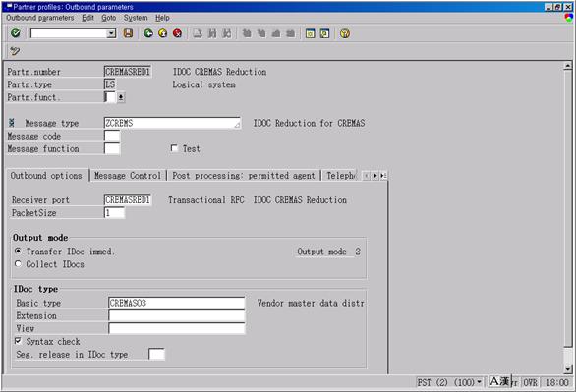Click the green Enter checkmark icon
Viewport: 576px width, 392px height.
(x=15, y=33)
